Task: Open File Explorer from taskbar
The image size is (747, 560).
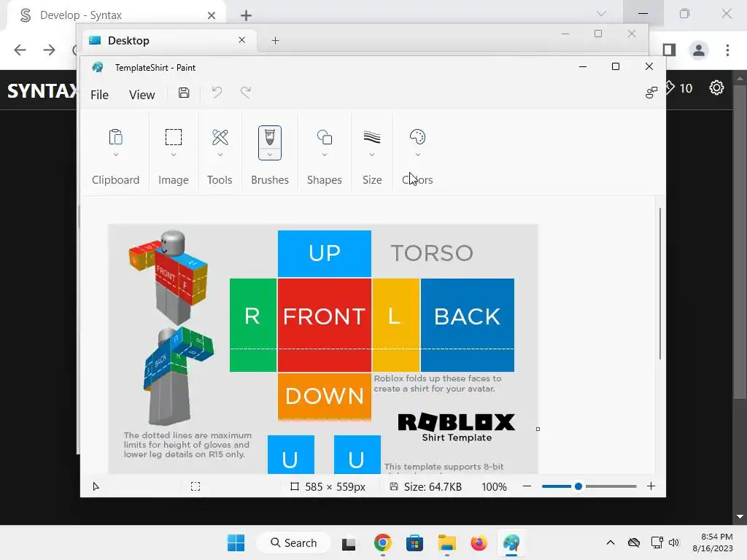Action: click(x=447, y=542)
